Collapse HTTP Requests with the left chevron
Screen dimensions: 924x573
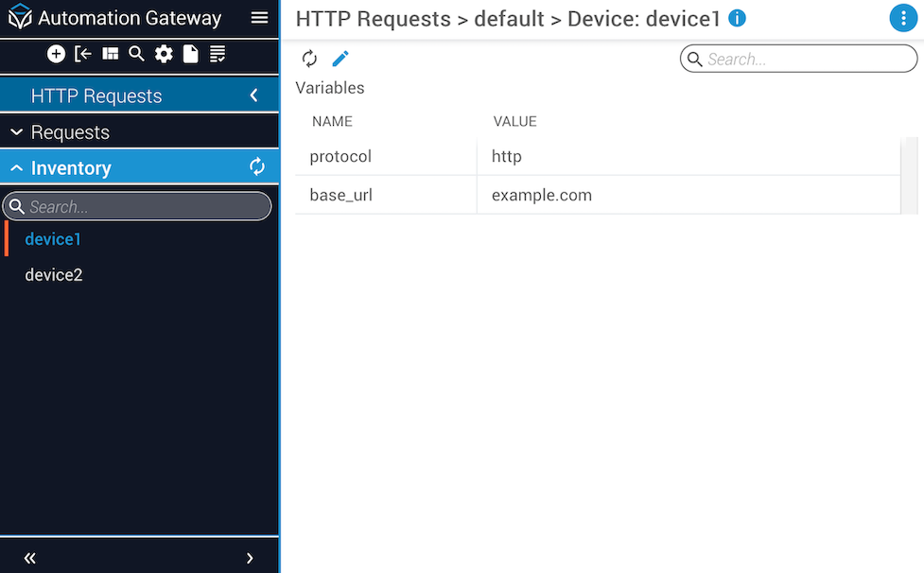(254, 95)
